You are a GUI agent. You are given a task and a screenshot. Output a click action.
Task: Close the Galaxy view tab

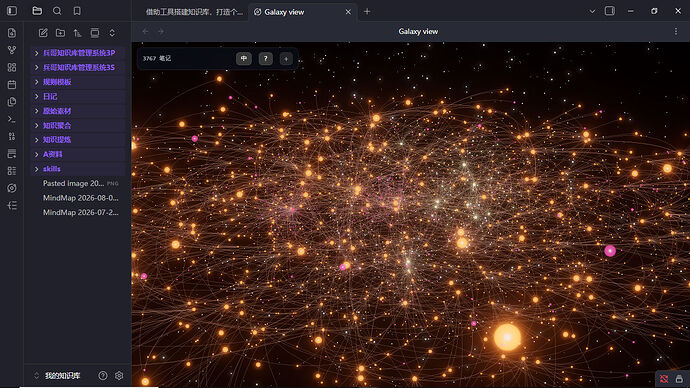(348, 12)
